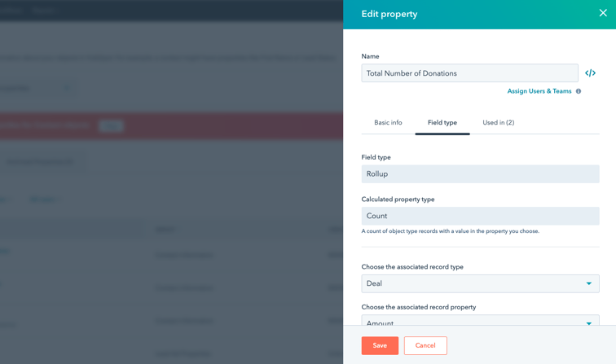Open the Assign Users & Teams link

point(539,91)
